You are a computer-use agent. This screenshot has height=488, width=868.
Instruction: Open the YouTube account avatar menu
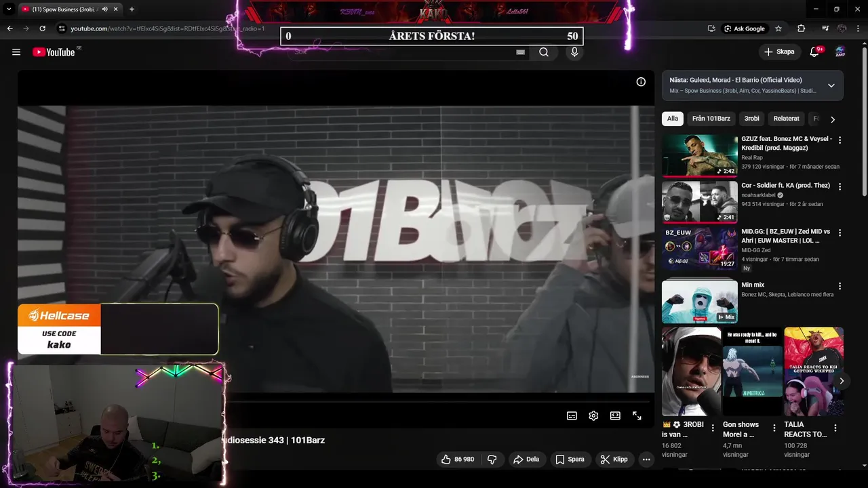[x=840, y=52]
